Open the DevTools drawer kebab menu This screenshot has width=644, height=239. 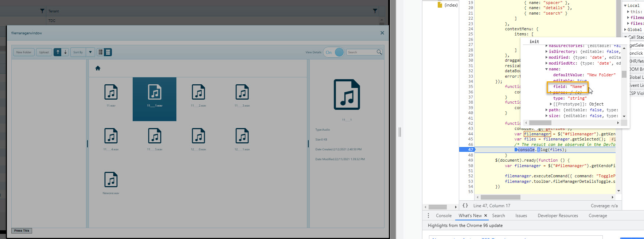pyautogui.click(x=428, y=216)
